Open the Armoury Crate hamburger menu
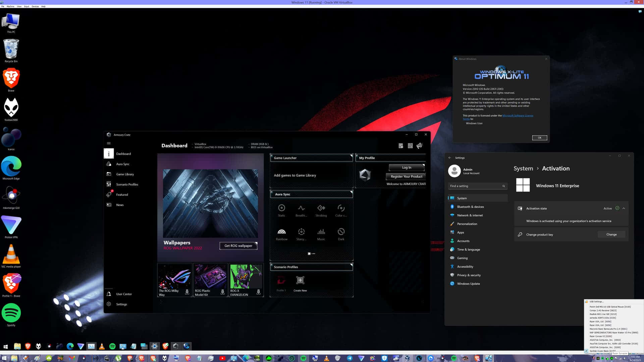Viewport: 644px width, 362px height. click(x=108, y=143)
